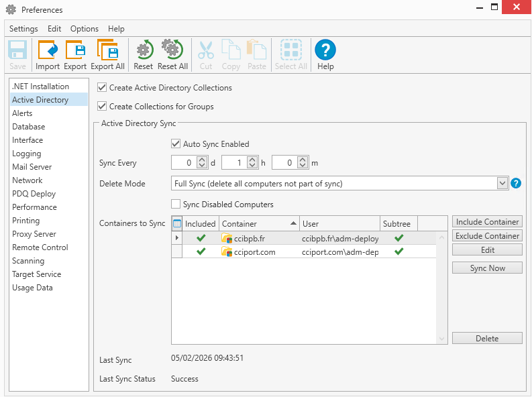Screen dimensions: 532x397
Task: Select Mail Server preferences category
Action: coord(49,167)
